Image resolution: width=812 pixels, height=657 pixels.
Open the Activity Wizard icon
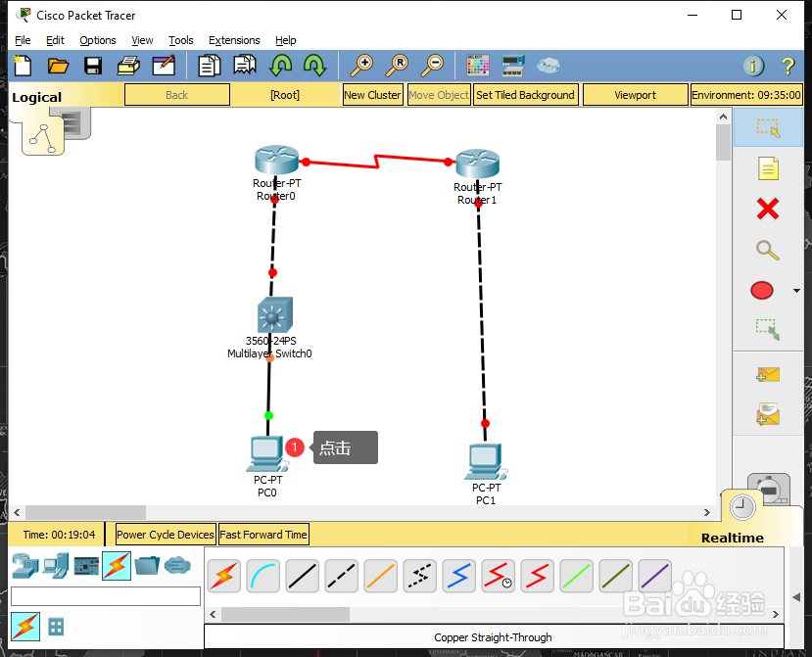pyautogui.click(x=164, y=66)
